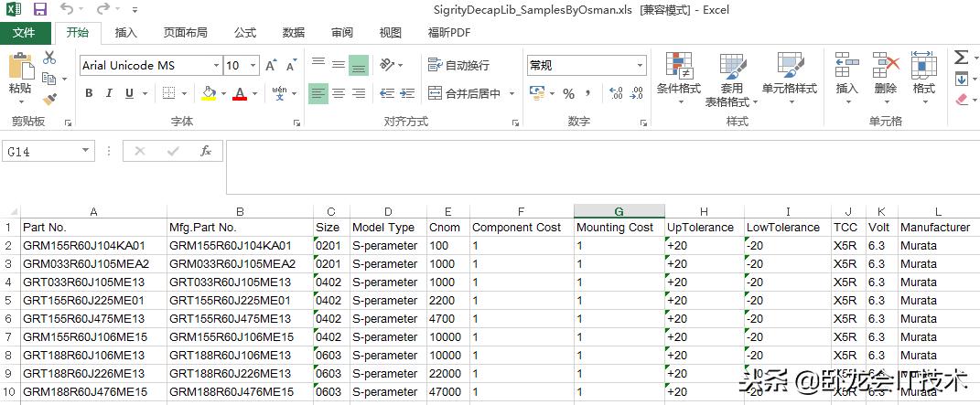Open the font size 10 dropdown
Image resolution: width=980 pixels, height=405 pixels.
coord(253,66)
